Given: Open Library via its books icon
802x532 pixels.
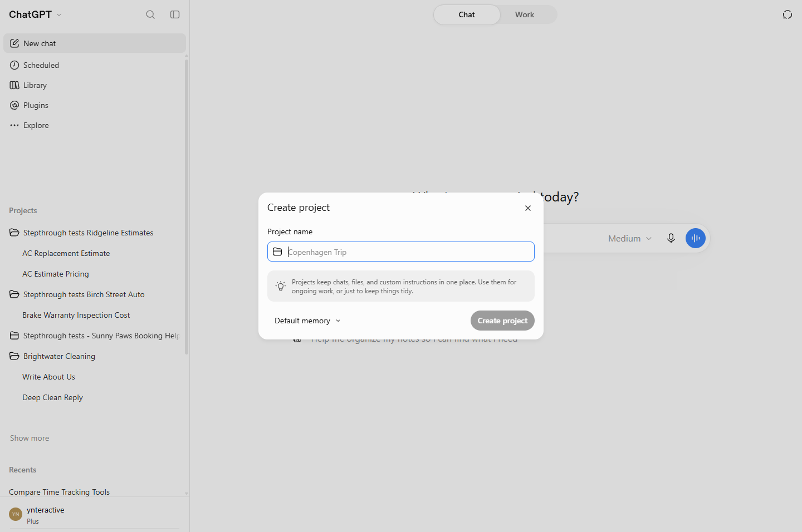Looking at the screenshot, I should tap(14, 85).
